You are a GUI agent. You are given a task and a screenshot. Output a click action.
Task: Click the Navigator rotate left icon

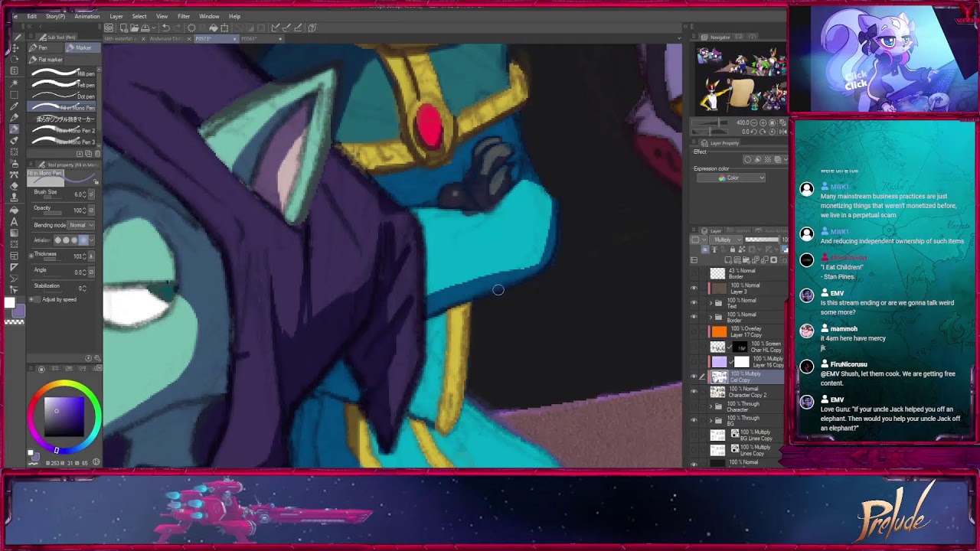(x=755, y=132)
